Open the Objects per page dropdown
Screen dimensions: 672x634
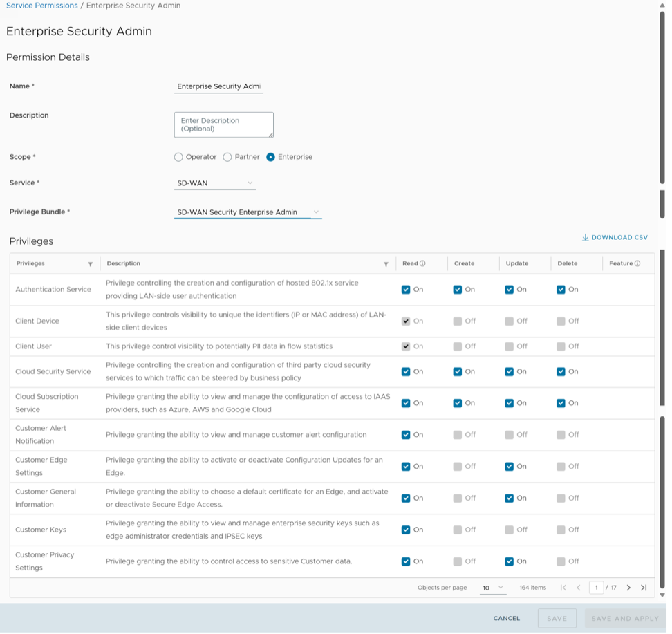coord(493,588)
